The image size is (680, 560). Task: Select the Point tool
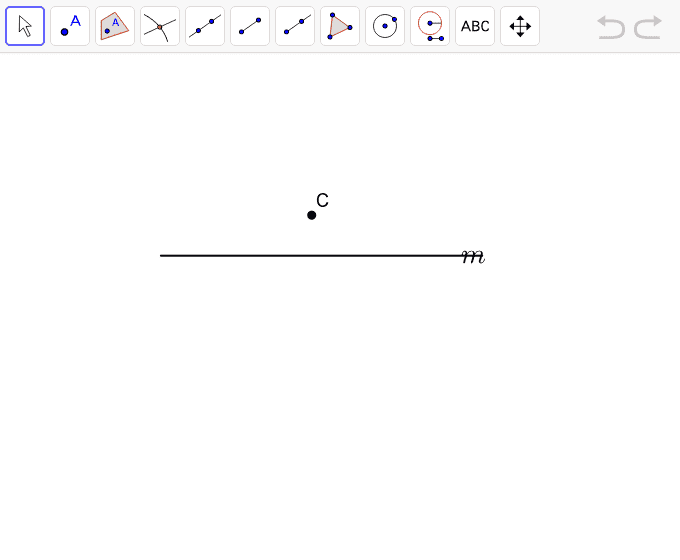[70, 26]
